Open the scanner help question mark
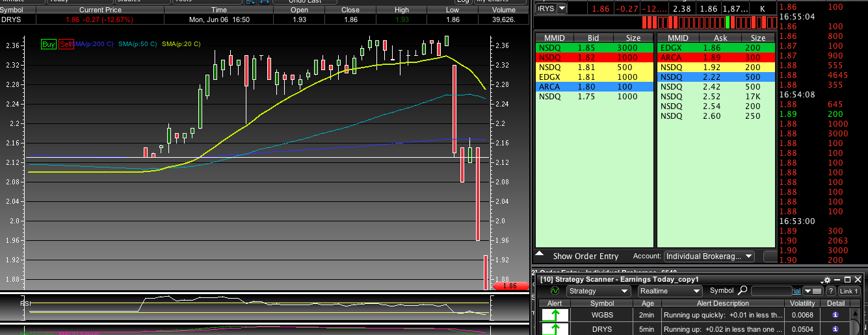 [830, 292]
